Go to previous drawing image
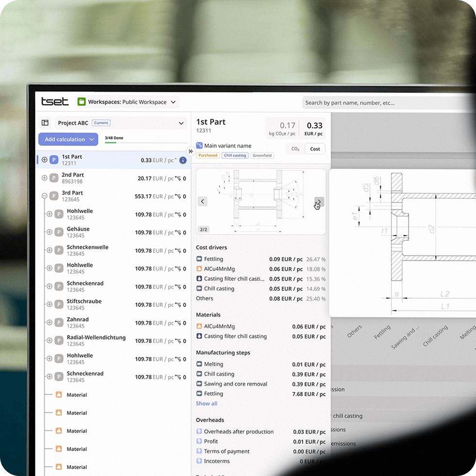Viewport: 476px width, 476px height. coord(203,201)
